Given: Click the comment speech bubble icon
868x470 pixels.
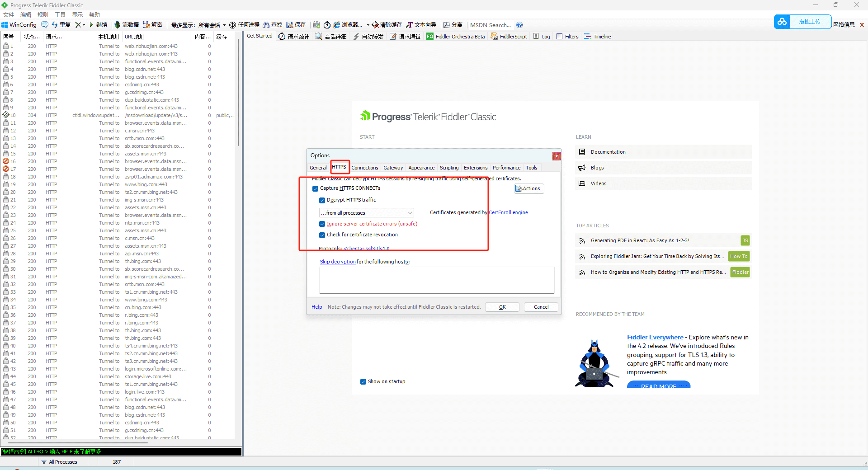Looking at the screenshot, I should point(44,25).
